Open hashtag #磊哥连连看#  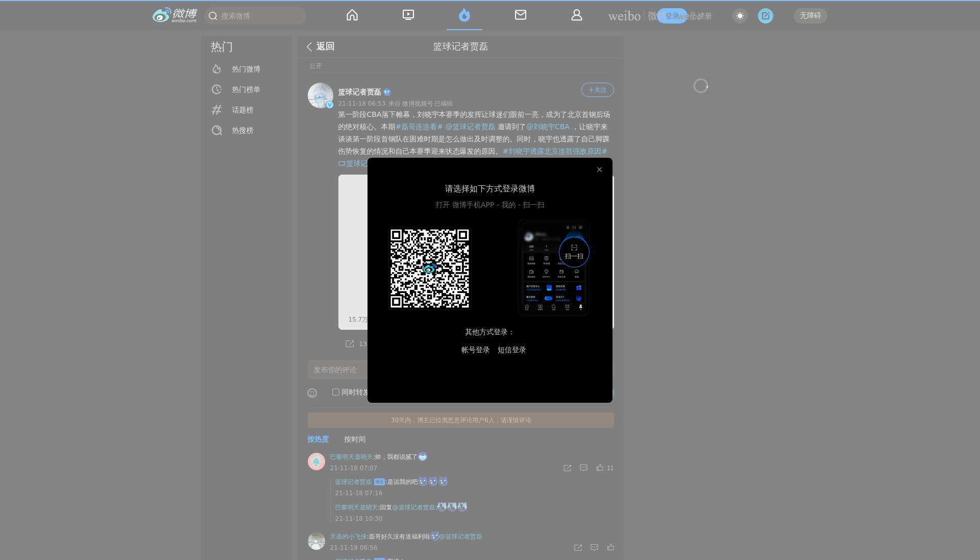[x=419, y=127]
